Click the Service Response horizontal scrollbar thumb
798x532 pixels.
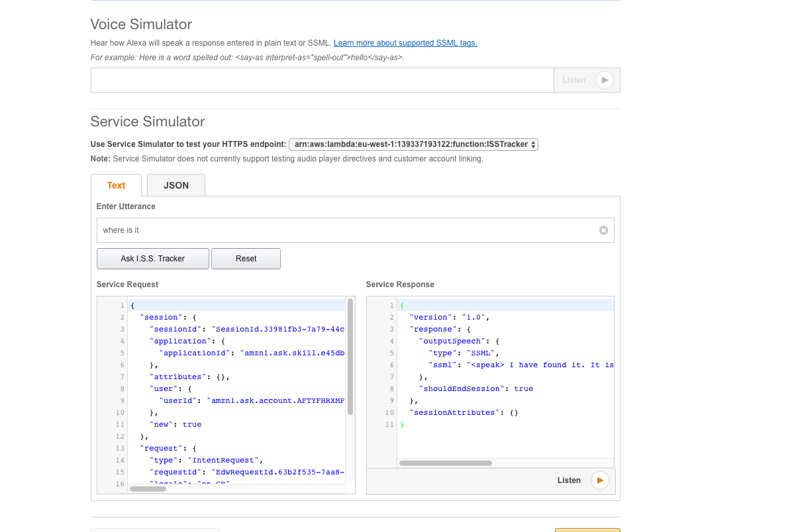445,463
